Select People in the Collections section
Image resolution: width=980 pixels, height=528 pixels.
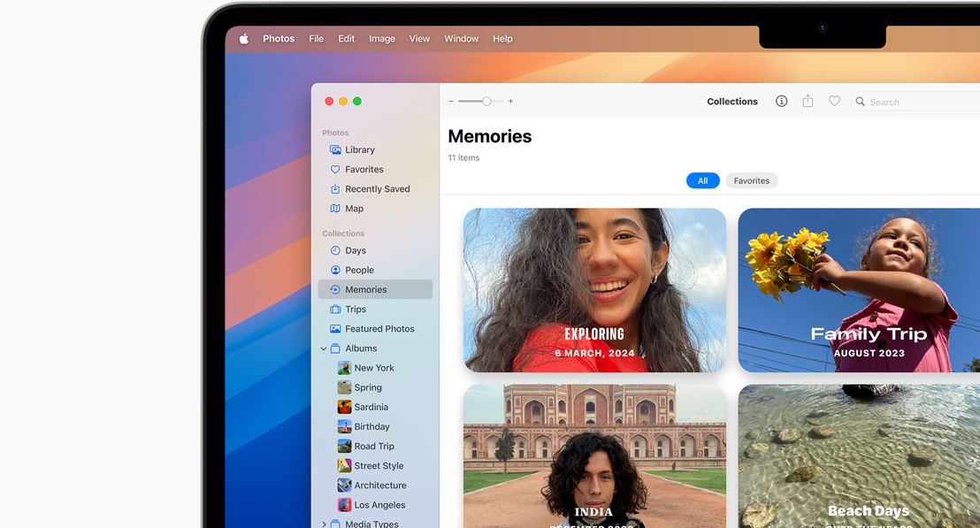coord(359,271)
